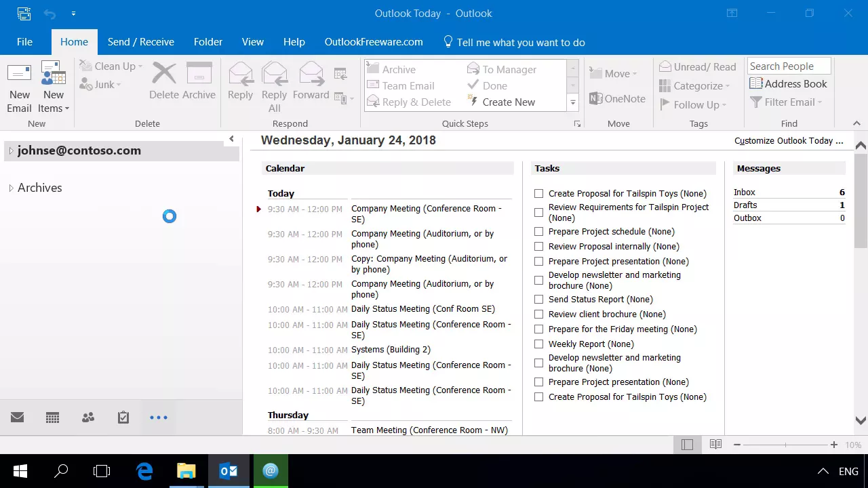The height and width of the screenshot is (488, 868).
Task: Click the Delete icon in the ribbon
Action: tap(164, 73)
